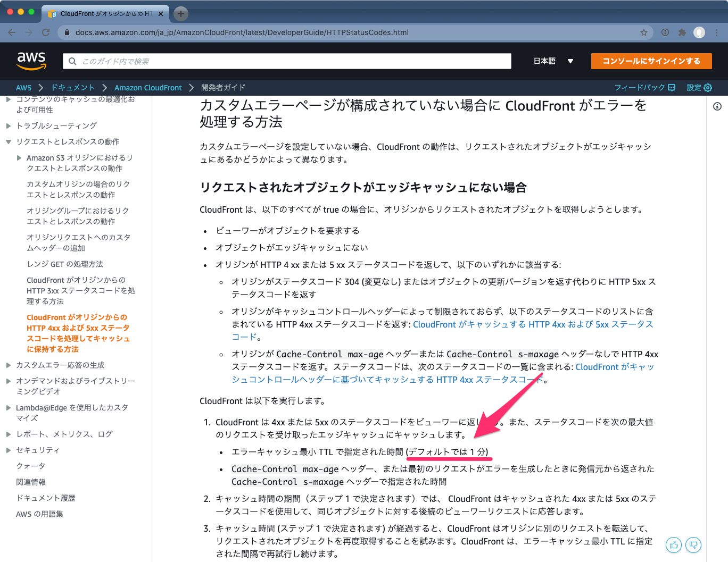Click the このガイド内で検索 search field

click(x=287, y=61)
